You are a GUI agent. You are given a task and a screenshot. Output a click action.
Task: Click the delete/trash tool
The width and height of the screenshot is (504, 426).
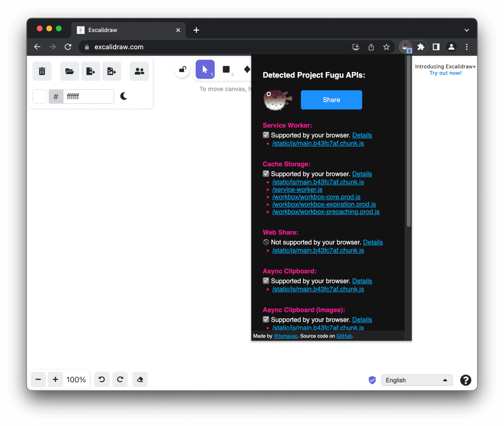[x=42, y=71]
